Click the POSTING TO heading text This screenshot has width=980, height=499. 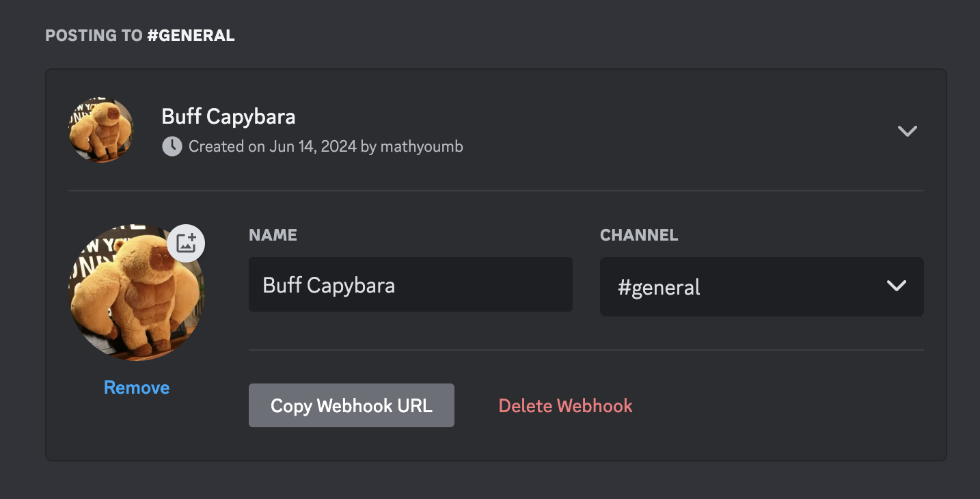(x=94, y=36)
